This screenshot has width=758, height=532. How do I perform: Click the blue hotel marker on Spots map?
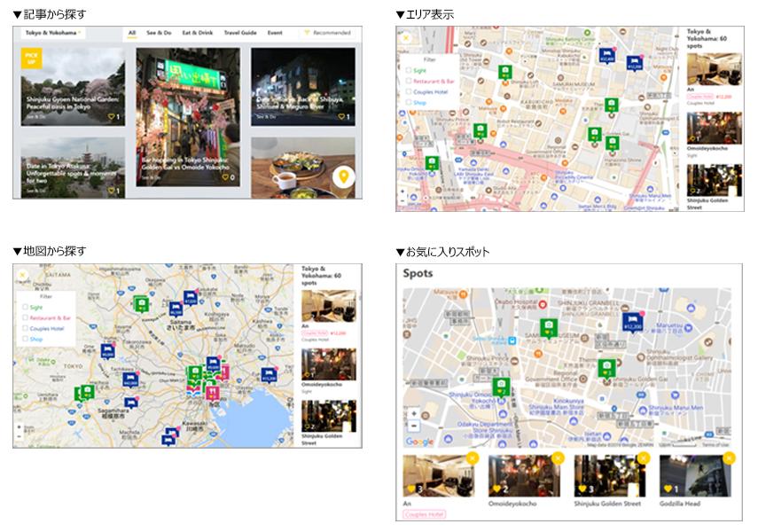(631, 321)
